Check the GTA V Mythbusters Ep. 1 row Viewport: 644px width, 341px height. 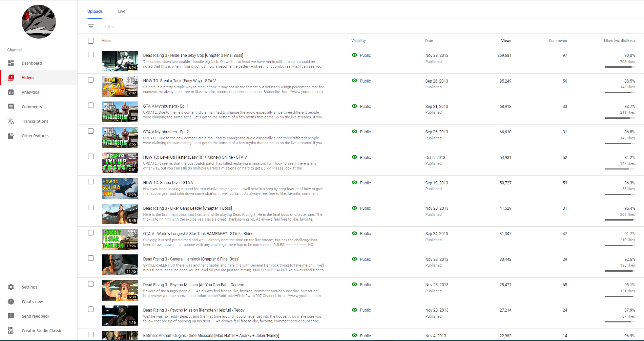[91, 105]
